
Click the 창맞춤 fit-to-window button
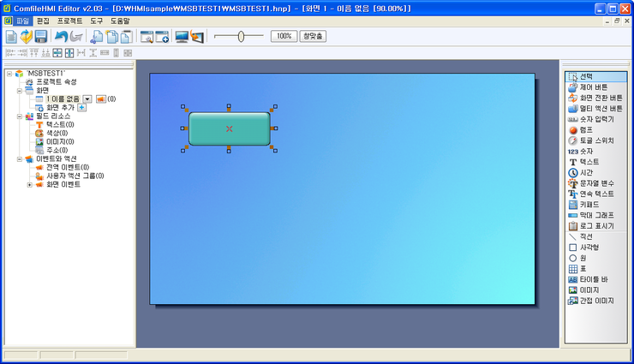tap(314, 37)
